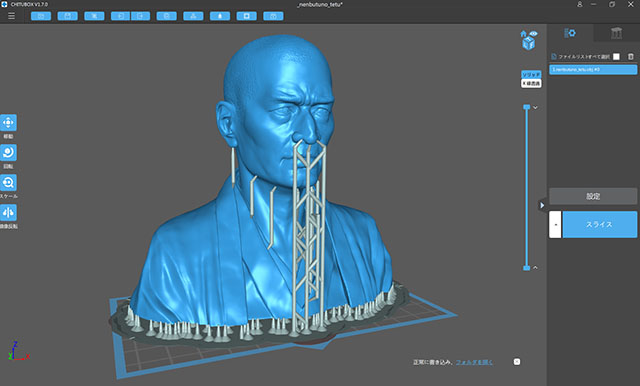Select the Rotate (回転) tool
The image size is (640, 386).
tap(8, 153)
